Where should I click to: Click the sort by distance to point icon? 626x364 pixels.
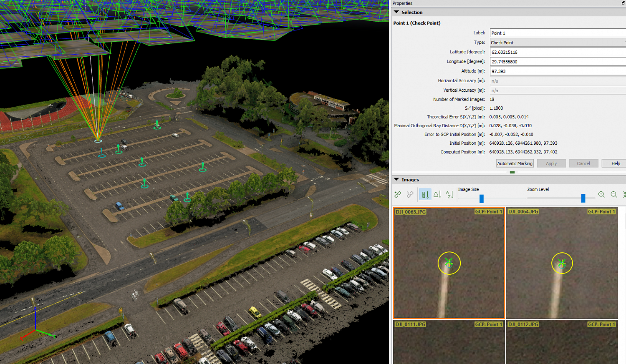[x=437, y=194]
